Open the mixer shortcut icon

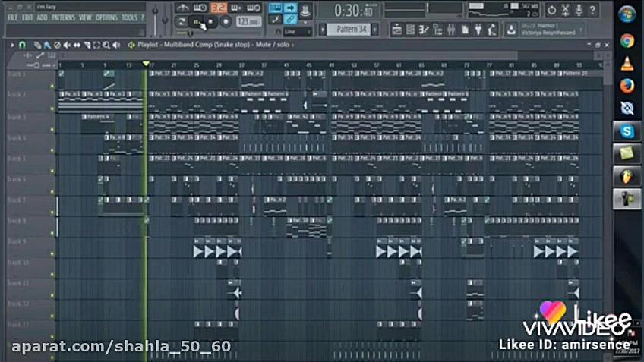451,30
